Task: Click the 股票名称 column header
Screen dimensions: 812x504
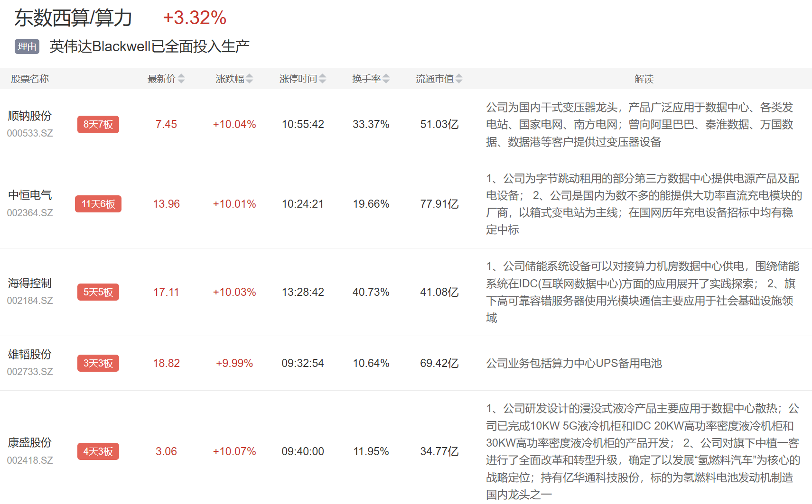Action: tap(30, 79)
